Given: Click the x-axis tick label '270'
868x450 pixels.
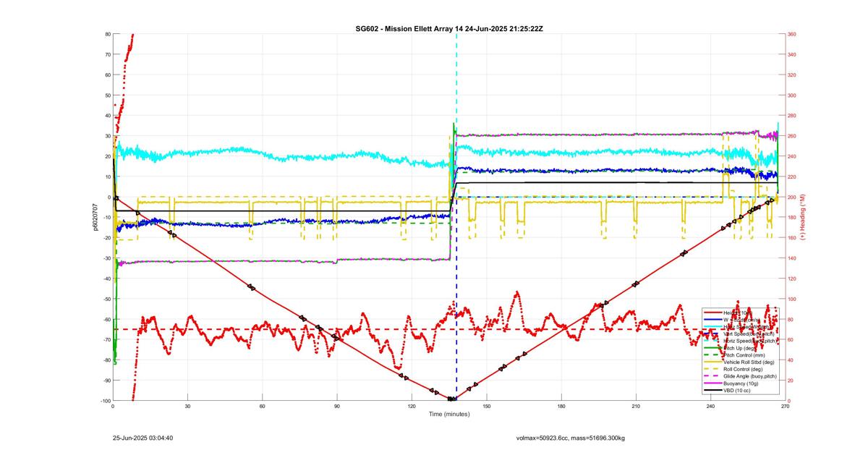Looking at the screenshot, I should click(x=785, y=406).
